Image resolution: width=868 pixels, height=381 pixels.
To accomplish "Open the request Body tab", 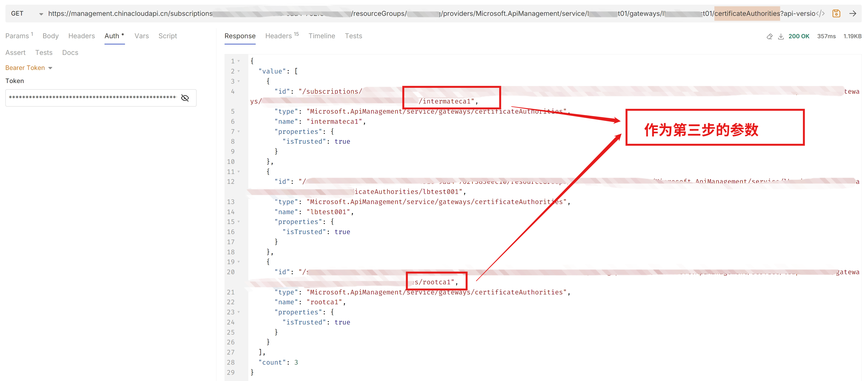I will (x=50, y=36).
